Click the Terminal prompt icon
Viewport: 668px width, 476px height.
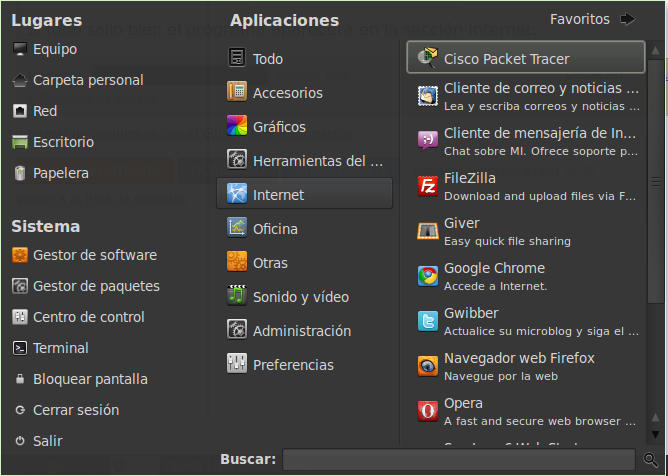(x=20, y=348)
